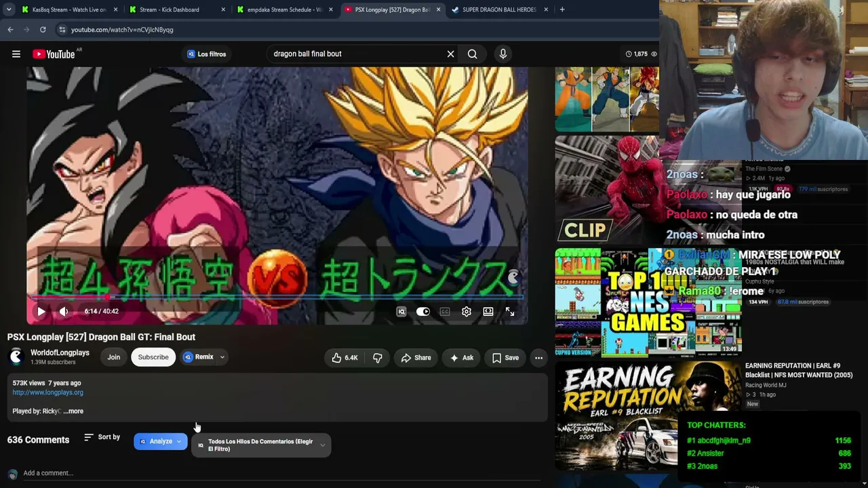Screen dimensions: 868x488
Task: Enter fullscreen mode in video player
Action: [510, 312]
